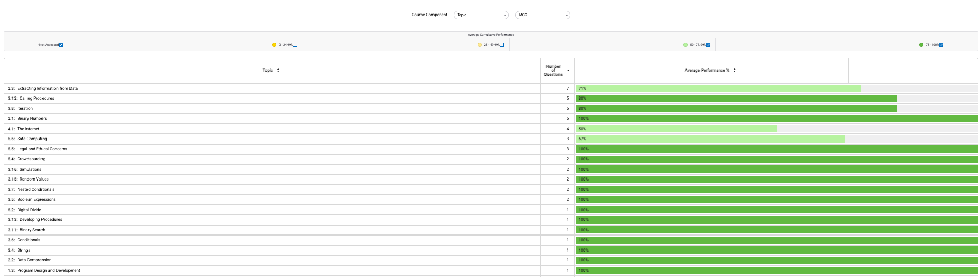Image resolution: width=980 pixels, height=277 pixels.
Task: Toggle the Not Assessed checkbox
Action: pos(61,45)
